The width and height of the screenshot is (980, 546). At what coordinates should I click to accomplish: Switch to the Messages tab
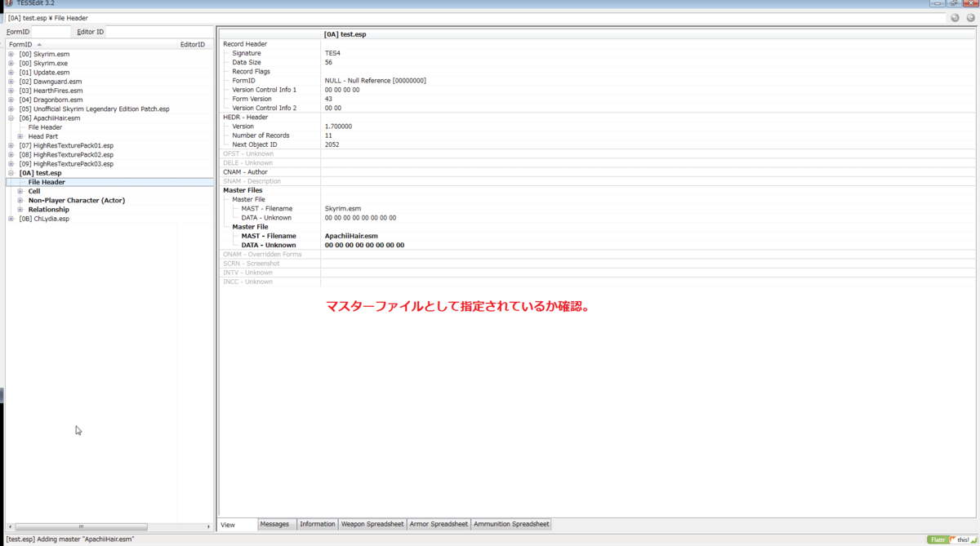(275, 524)
